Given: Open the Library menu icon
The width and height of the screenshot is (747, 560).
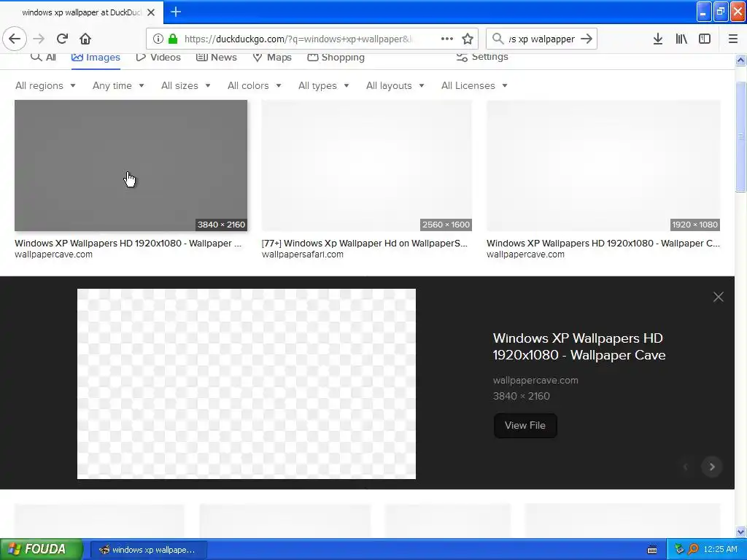Looking at the screenshot, I should point(681,39).
